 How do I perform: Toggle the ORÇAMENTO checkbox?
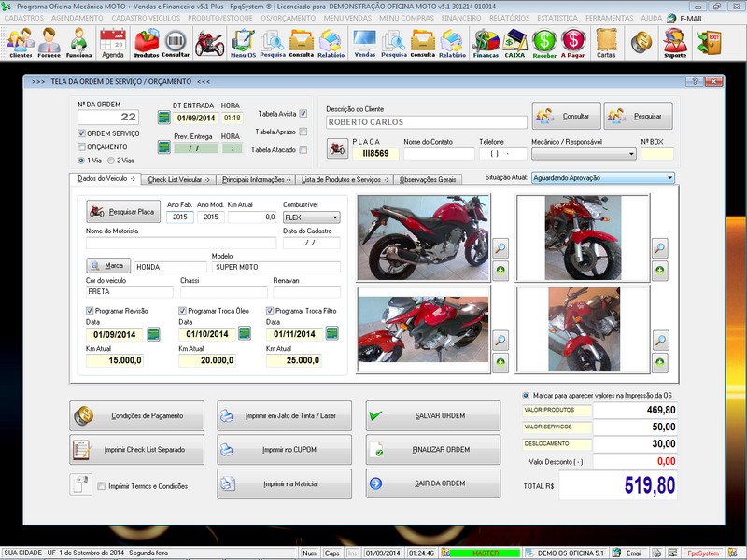click(81, 147)
